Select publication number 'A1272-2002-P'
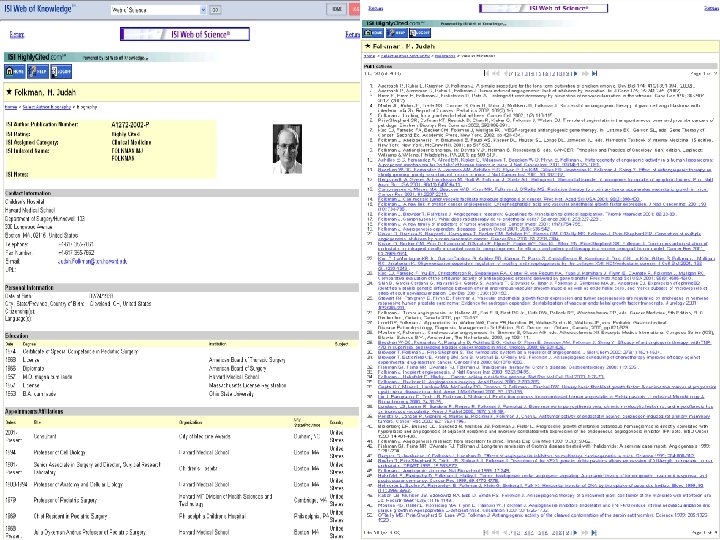Viewport: 720px width, 540px height. pos(130,124)
